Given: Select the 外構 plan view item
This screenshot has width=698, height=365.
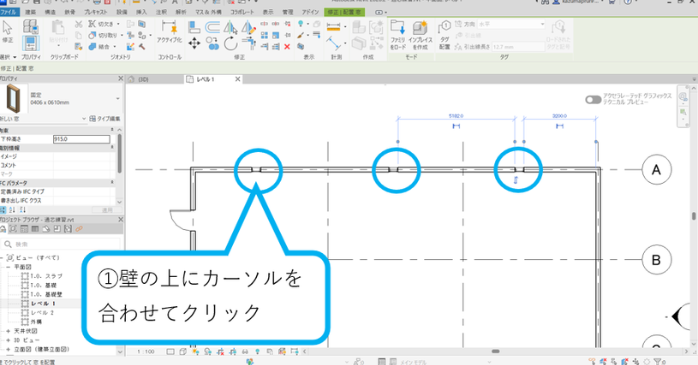Looking at the screenshot, I should pos(37,321).
